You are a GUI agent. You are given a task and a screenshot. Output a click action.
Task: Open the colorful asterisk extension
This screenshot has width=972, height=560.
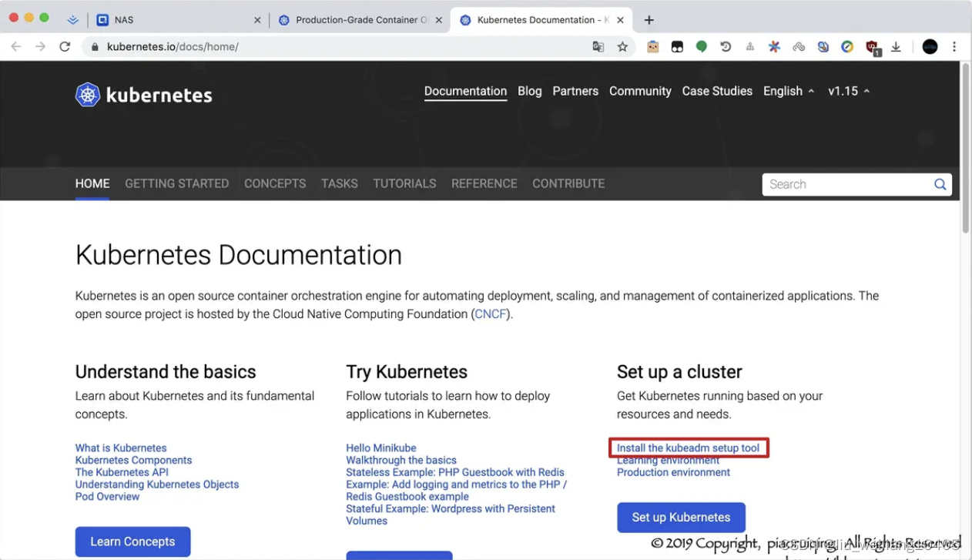click(774, 47)
